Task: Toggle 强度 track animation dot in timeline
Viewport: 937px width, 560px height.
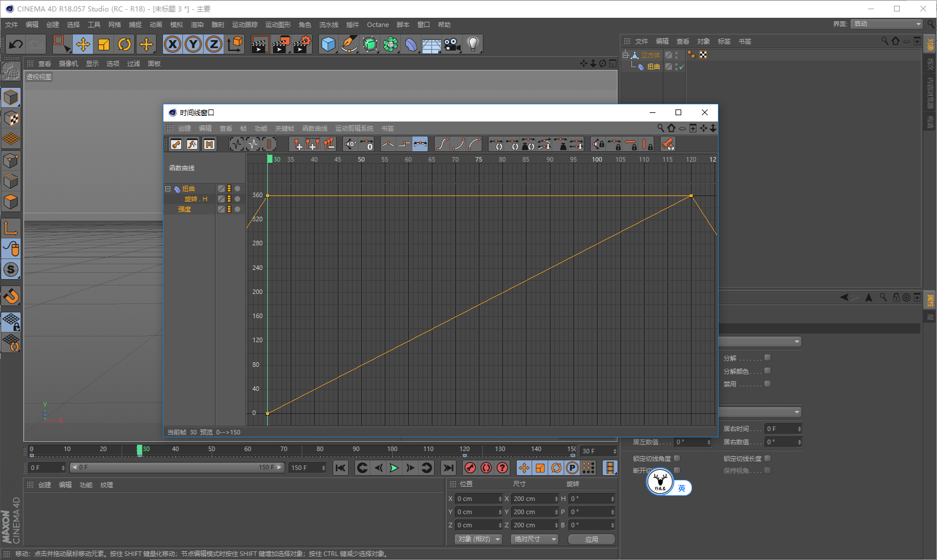Action: click(x=237, y=209)
